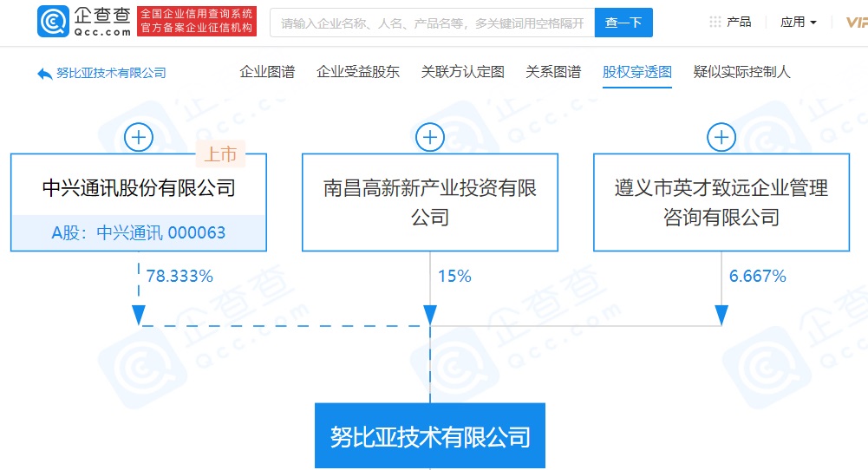The width and height of the screenshot is (868, 470).
Task: Click the blue 努比亚技术有限公司 root node
Action: 430,435
